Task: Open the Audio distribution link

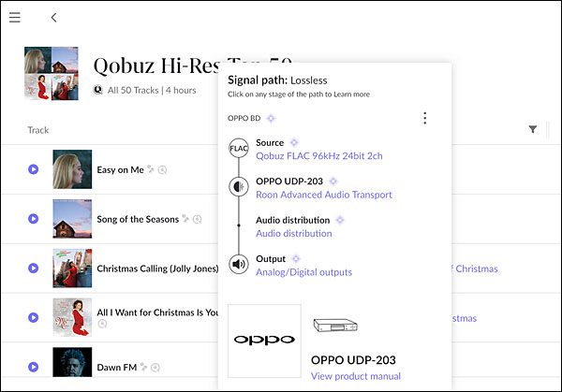Action: (x=293, y=233)
